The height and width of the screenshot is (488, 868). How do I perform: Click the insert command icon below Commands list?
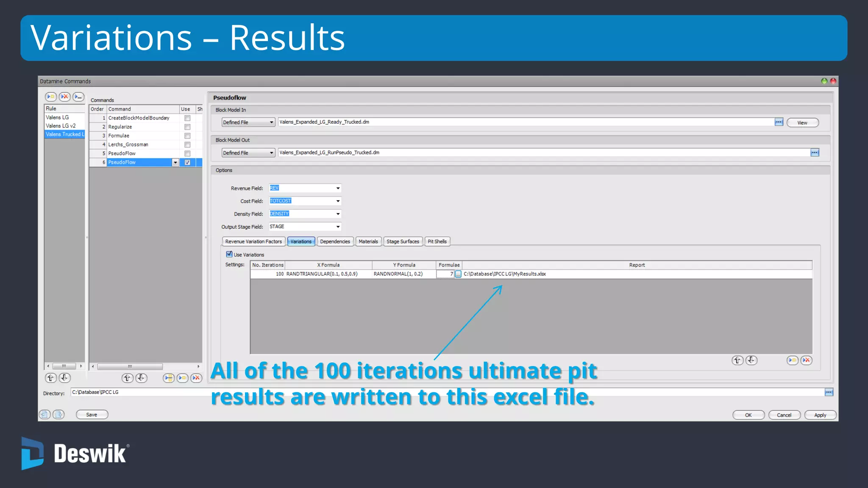(169, 377)
